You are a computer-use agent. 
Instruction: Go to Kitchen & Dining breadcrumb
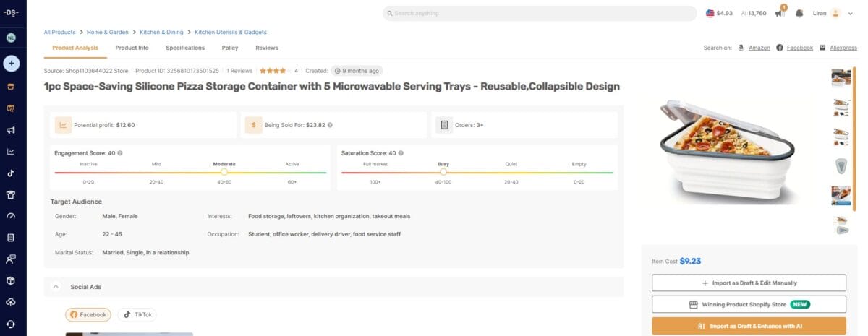click(x=161, y=32)
